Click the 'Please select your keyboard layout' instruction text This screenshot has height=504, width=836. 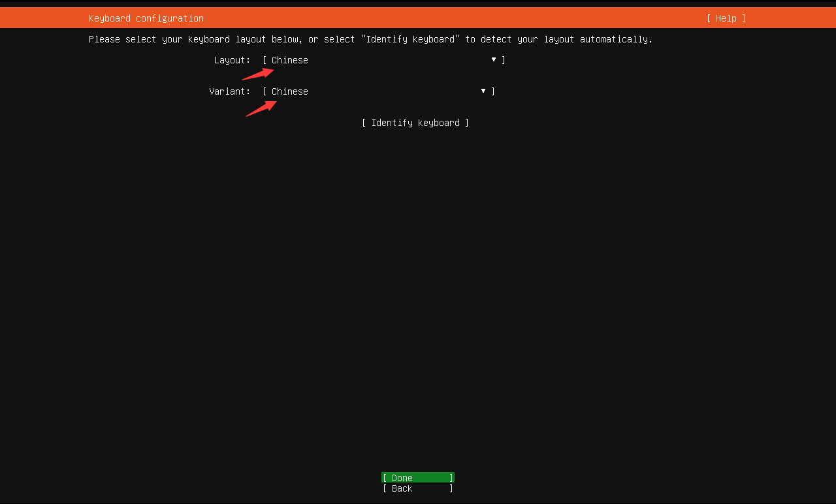[370, 39]
